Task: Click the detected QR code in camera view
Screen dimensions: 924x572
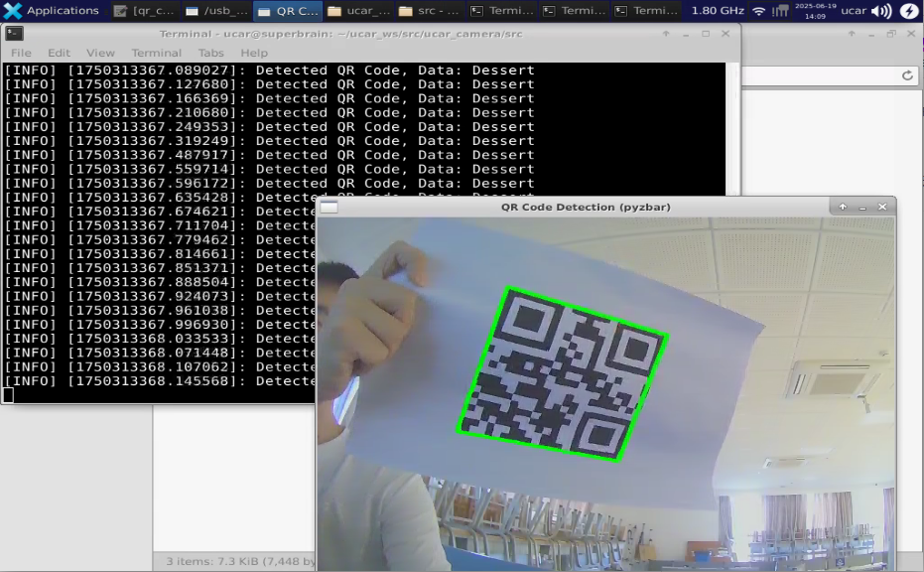Action: click(x=563, y=373)
